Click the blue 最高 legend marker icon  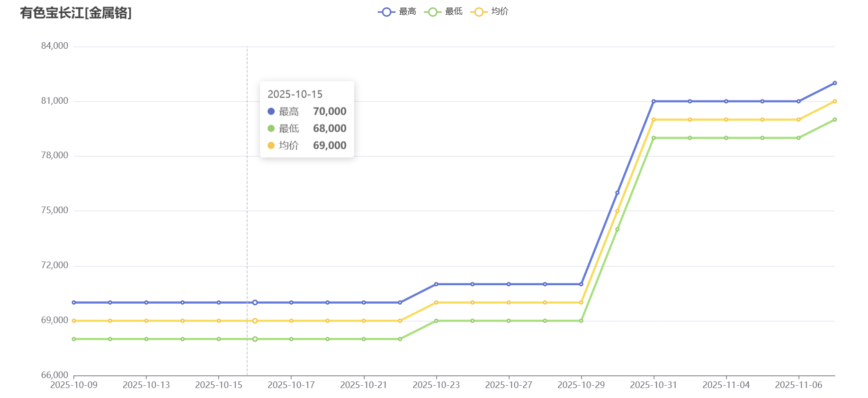[x=386, y=12]
